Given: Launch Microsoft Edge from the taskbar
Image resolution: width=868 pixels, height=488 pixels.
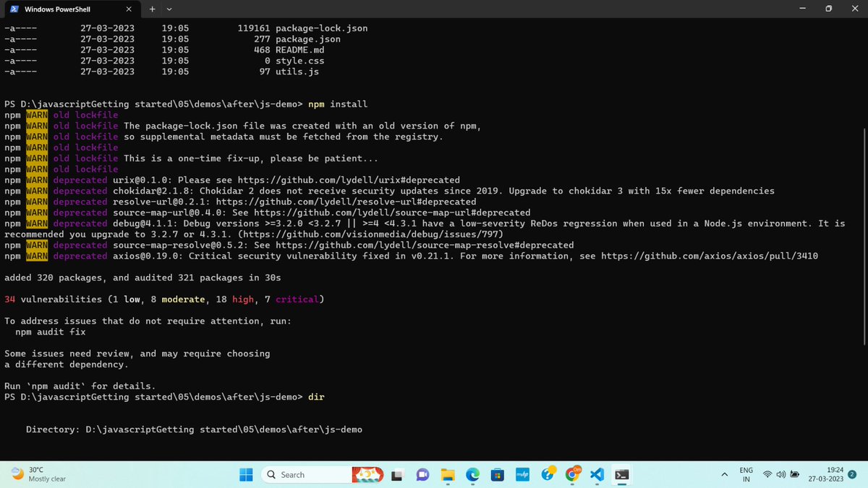Looking at the screenshot, I should click(472, 474).
